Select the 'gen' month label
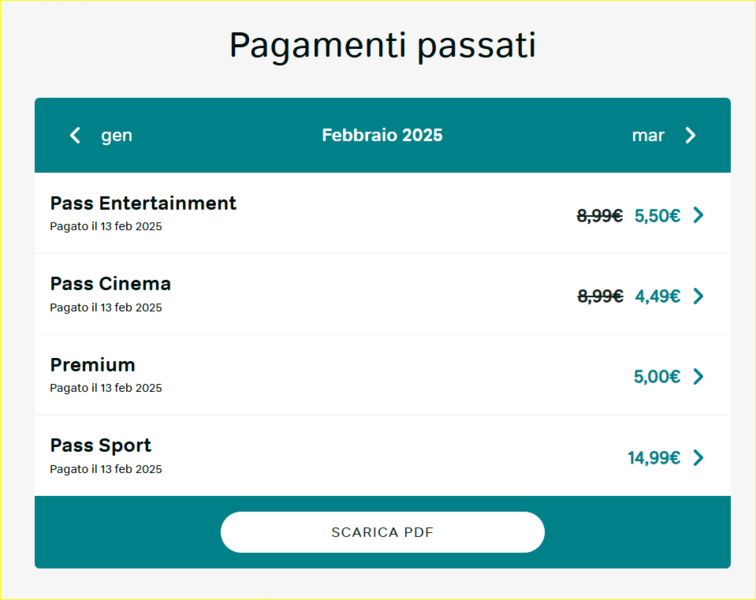This screenshot has width=756, height=600. point(117,135)
